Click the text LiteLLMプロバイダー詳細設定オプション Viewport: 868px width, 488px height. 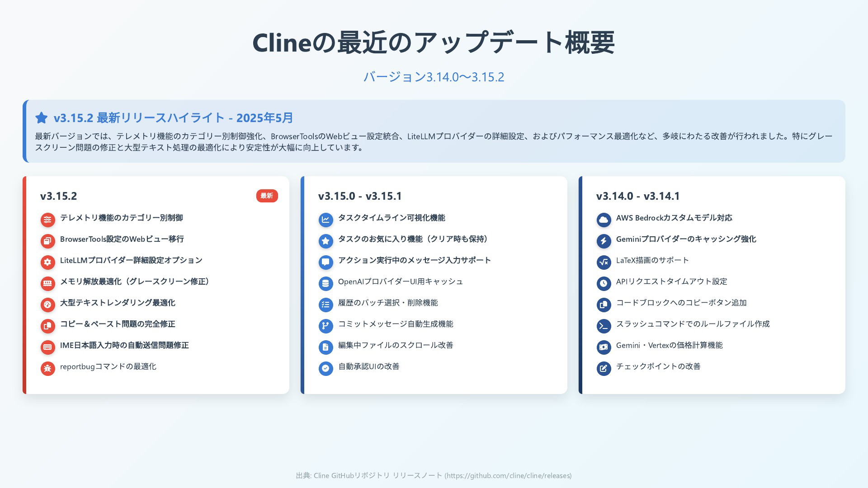131,260
